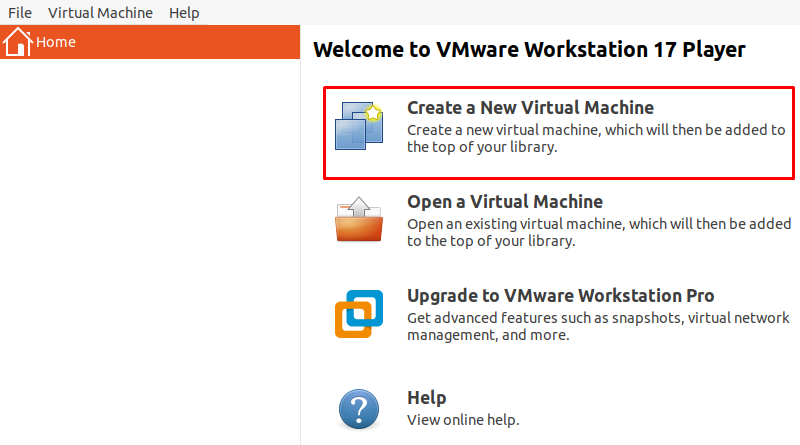Viewport: 800px width, 445px height.
Task: Click the "View online help." text
Action: pos(463,420)
